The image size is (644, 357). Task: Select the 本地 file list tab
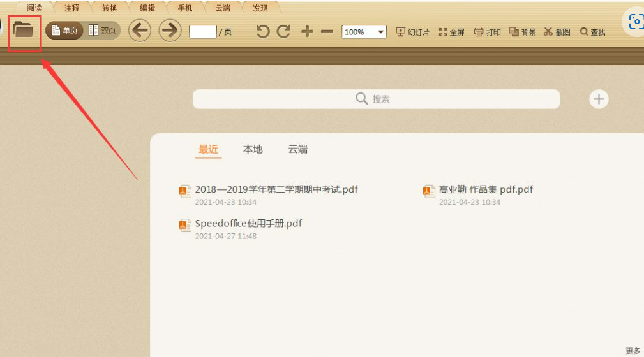click(253, 149)
